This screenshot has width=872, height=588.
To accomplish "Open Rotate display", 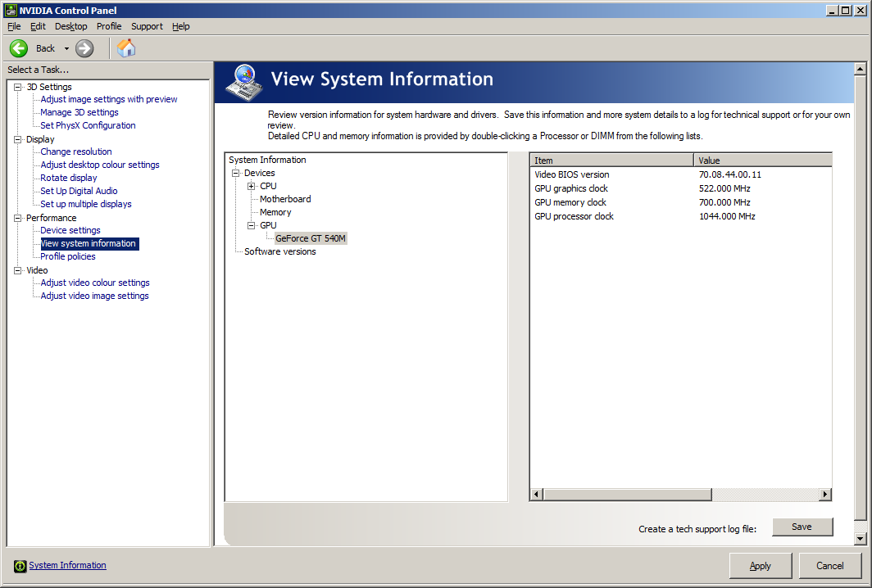I will coord(69,178).
